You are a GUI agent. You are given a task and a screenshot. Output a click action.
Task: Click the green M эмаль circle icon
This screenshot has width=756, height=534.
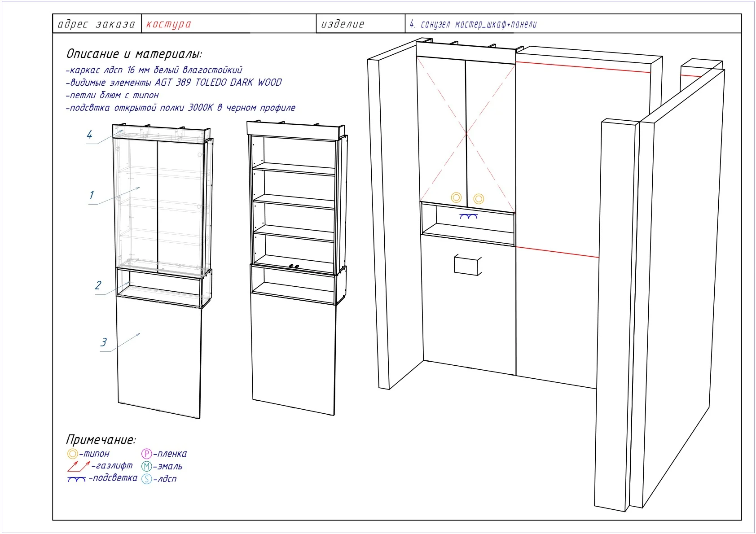(x=147, y=466)
